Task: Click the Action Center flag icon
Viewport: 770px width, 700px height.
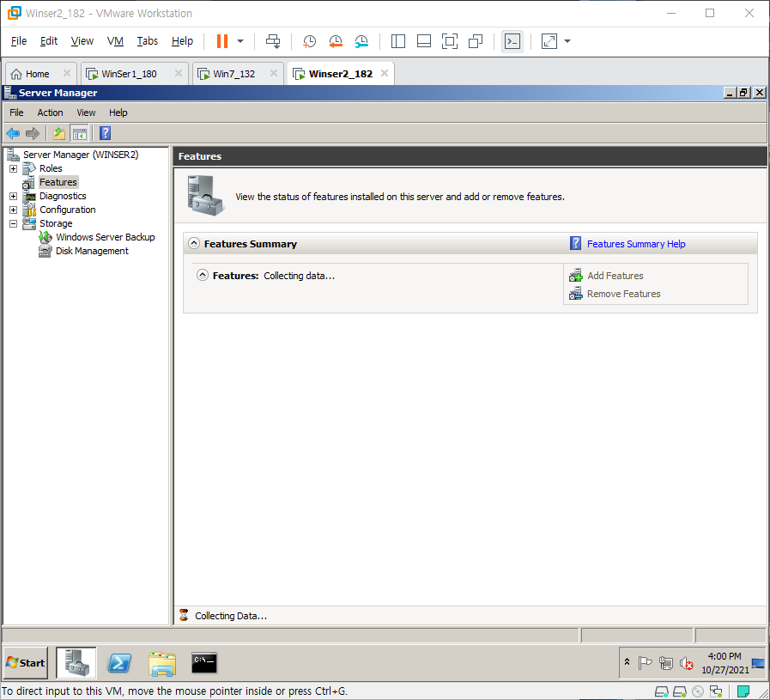Action: coord(645,664)
